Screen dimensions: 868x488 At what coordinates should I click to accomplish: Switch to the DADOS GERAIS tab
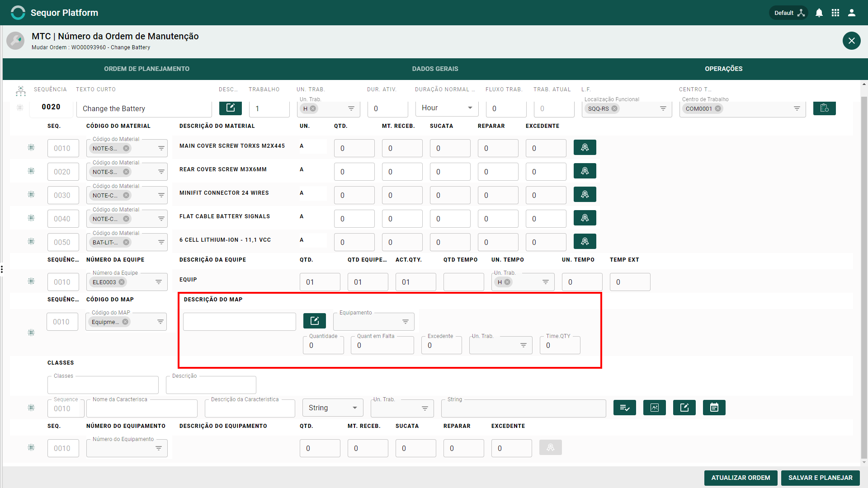click(435, 69)
